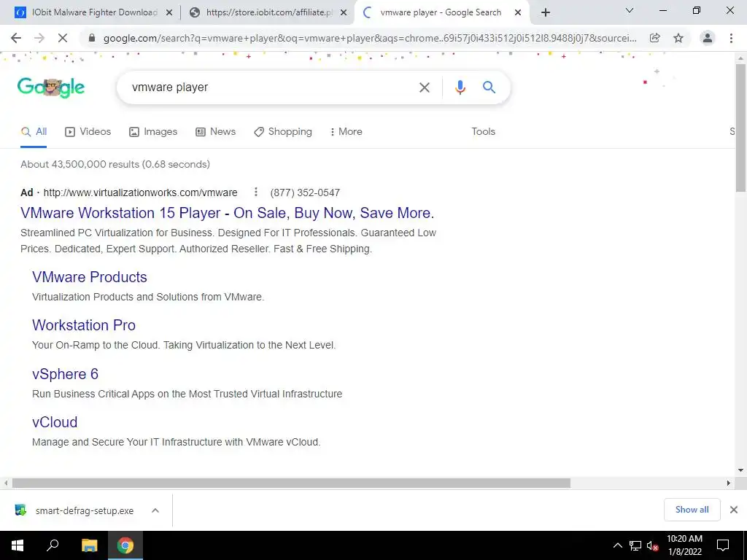
Task: Open ad options three-dot menu
Action: pos(256,192)
